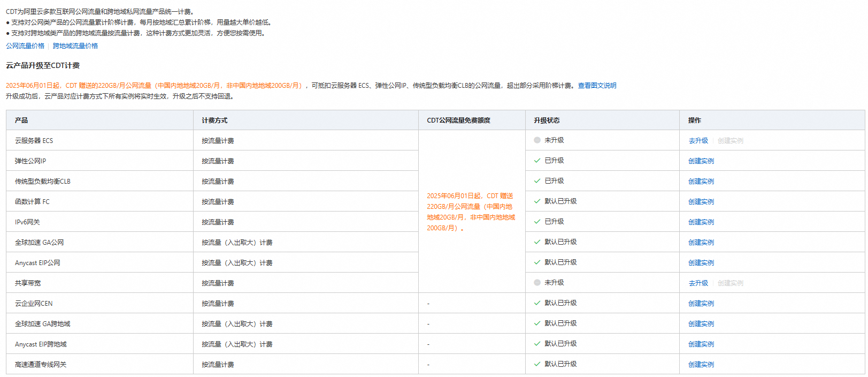Click 创建实例 in the 传统型负载均衡CLB row

(x=701, y=182)
